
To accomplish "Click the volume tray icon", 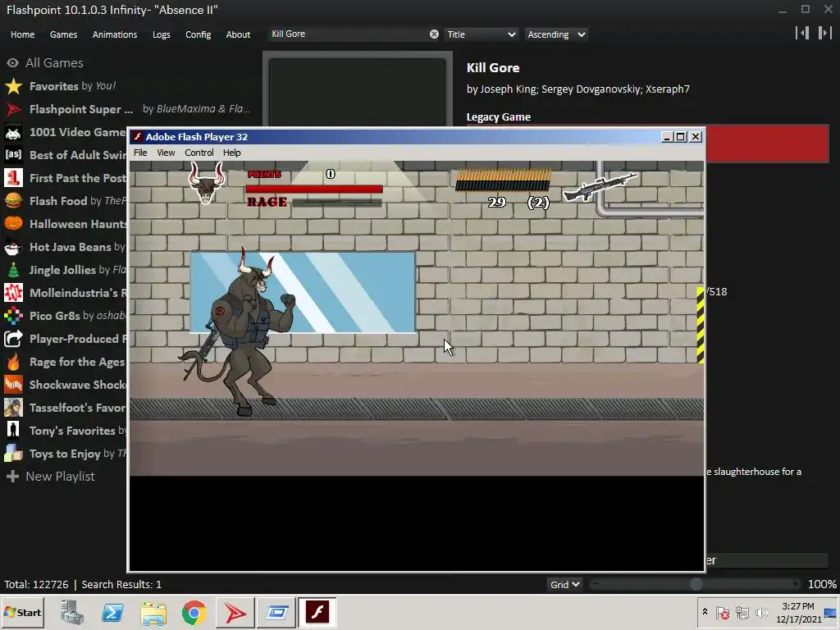I will tap(761, 612).
